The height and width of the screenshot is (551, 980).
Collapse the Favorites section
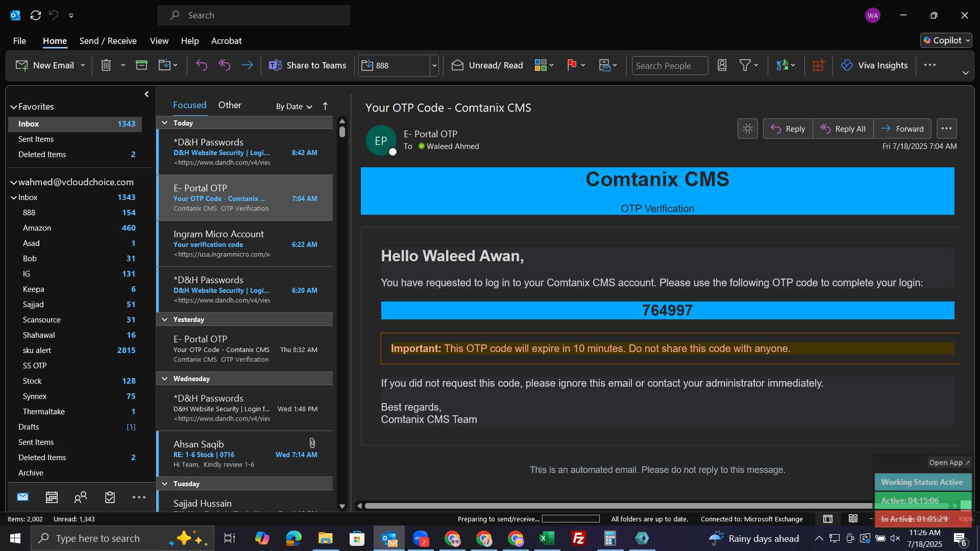(14, 107)
